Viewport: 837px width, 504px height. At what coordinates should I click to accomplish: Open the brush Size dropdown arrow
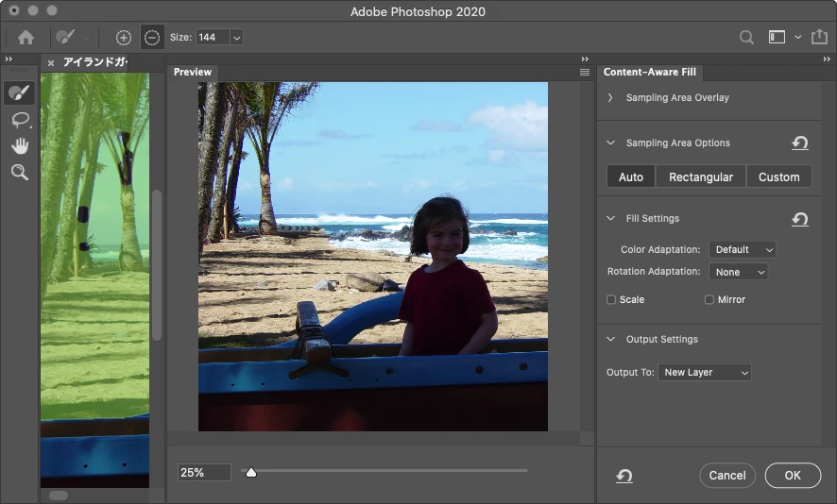click(x=236, y=38)
